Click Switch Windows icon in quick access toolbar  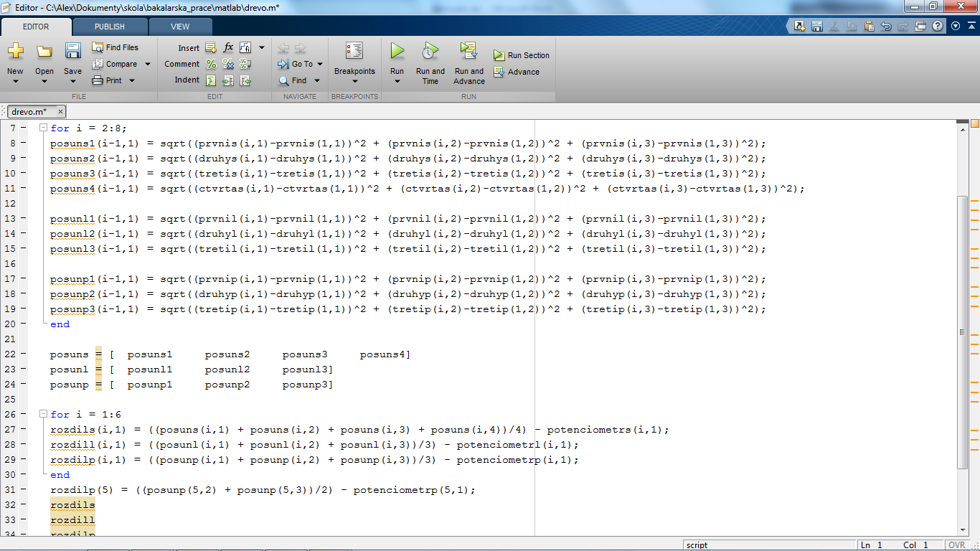tap(921, 26)
